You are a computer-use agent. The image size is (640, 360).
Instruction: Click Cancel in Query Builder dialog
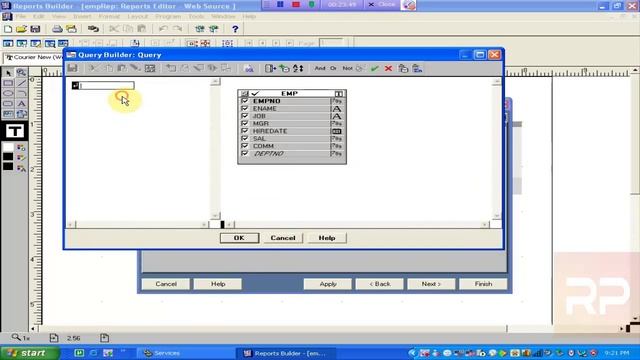tap(283, 238)
